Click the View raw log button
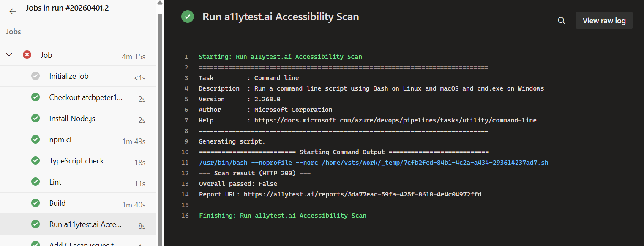 coord(604,20)
